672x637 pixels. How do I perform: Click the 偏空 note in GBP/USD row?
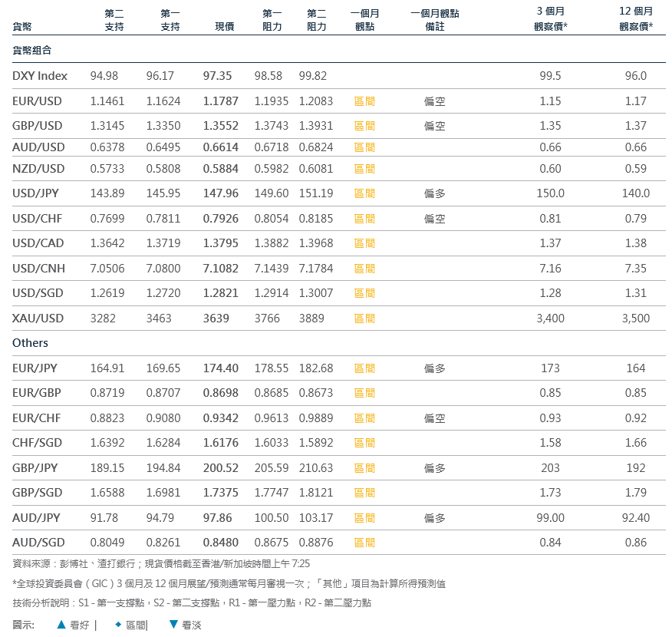434,126
